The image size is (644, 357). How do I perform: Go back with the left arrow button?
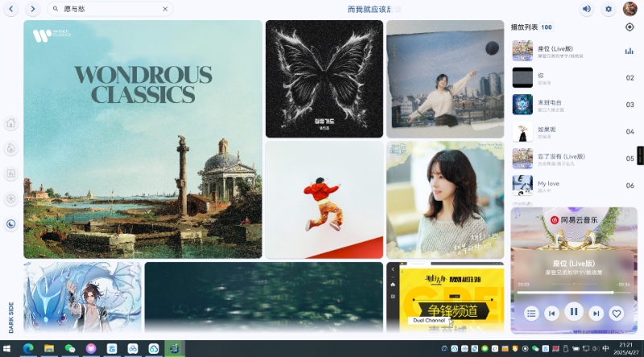[11, 9]
